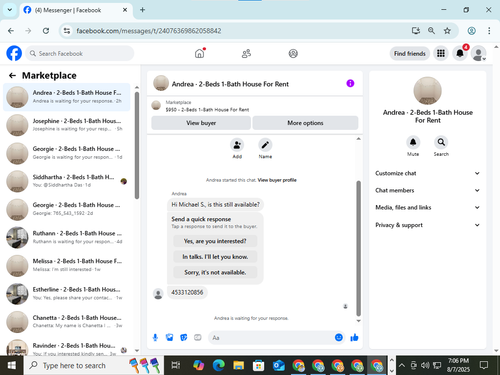Open Microsoft Edge from taskbar
Screen dimensions: 500x375
click(219, 366)
